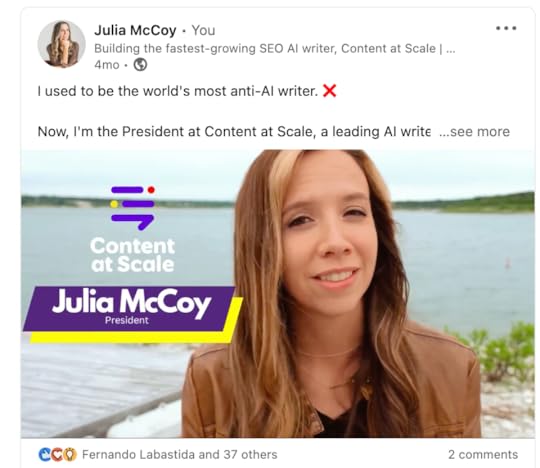Image resolution: width=540 pixels, height=468 pixels.
Task: View reactions from Fernando Labastida and others
Action: (179, 455)
